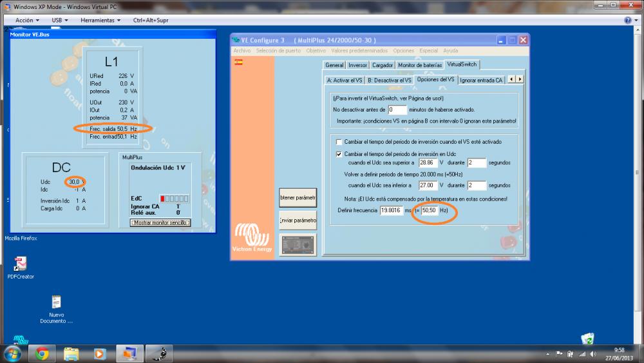
Task: Open Selección de puerto menu
Action: (x=278, y=50)
